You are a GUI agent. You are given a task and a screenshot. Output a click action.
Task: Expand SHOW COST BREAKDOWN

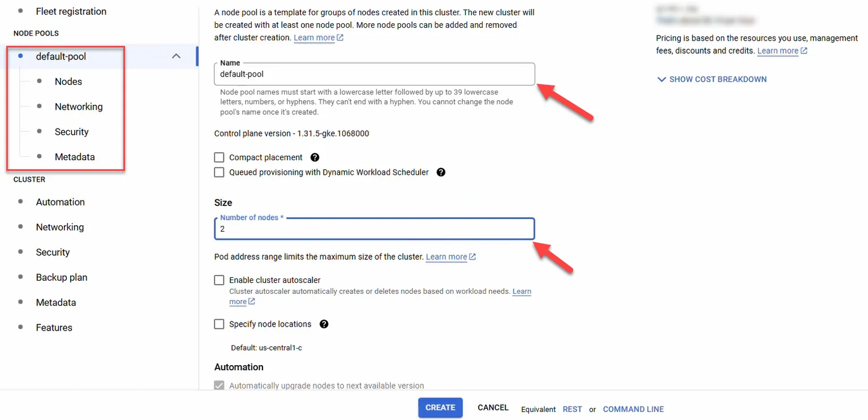coord(712,79)
